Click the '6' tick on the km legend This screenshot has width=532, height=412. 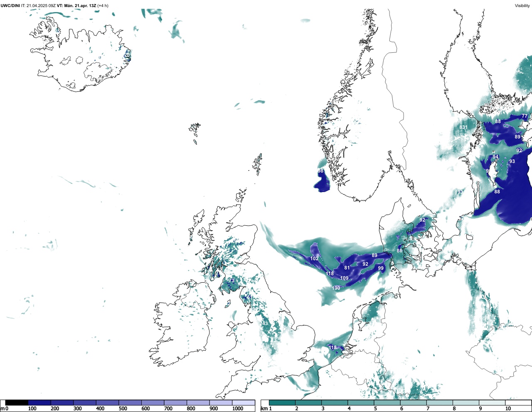click(x=401, y=409)
